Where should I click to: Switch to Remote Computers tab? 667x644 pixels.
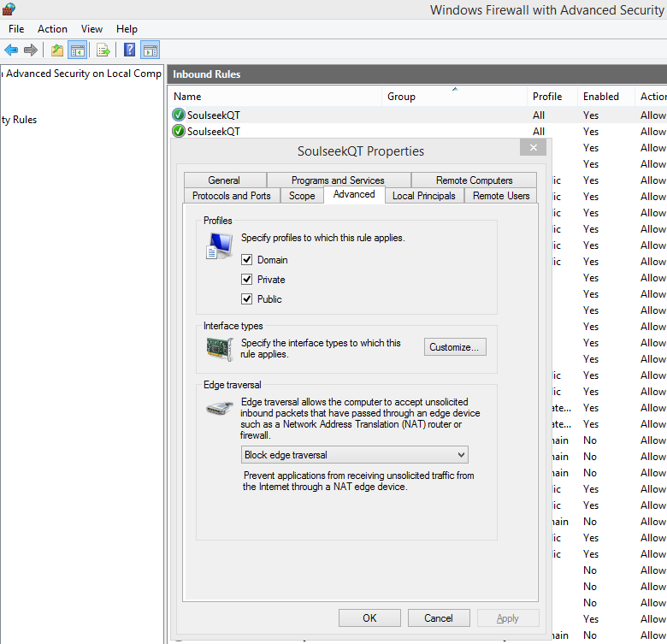click(474, 180)
